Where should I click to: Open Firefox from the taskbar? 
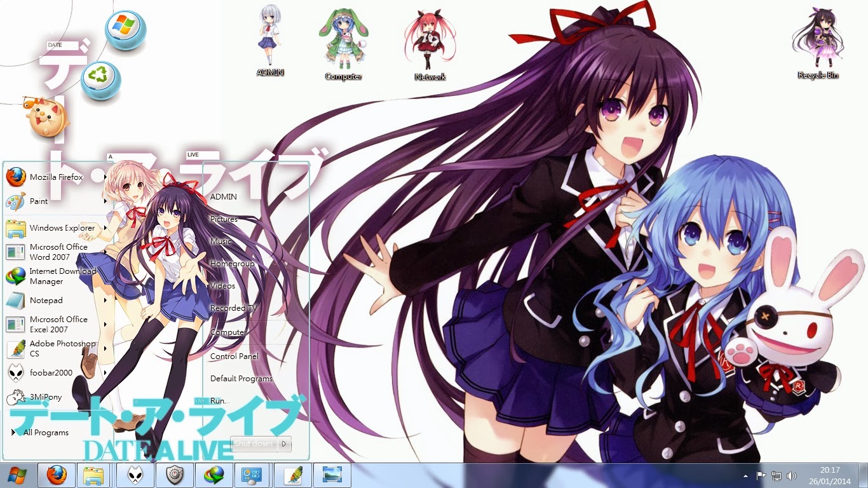[57, 475]
